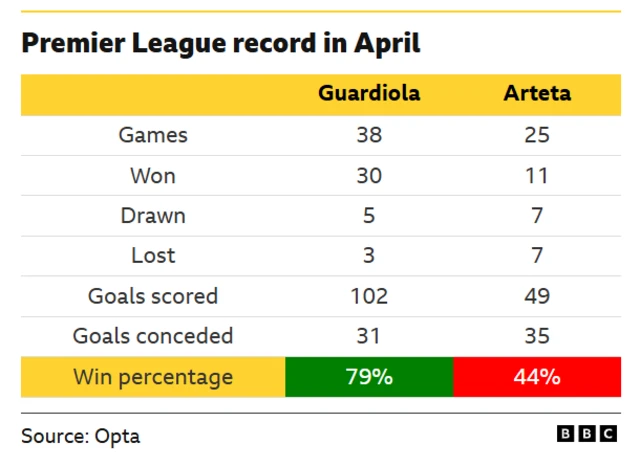Select the Games row label
The height and width of the screenshot is (466, 640).
pos(153,135)
